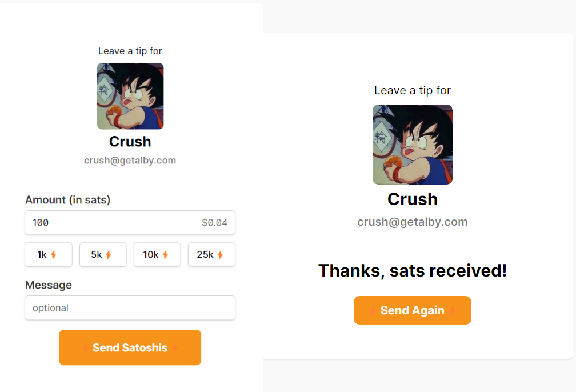Click the lightning bolt icon beside 25k
This screenshot has height=392, width=576.
click(220, 255)
